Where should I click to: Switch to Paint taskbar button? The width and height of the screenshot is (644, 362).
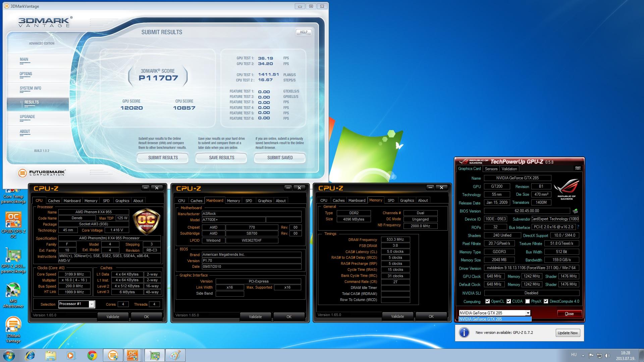tap(175, 355)
